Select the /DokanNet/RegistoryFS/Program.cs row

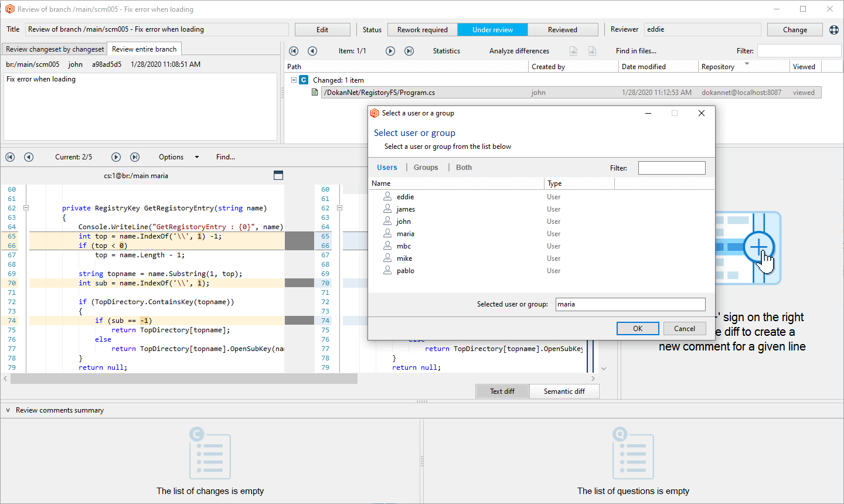(571, 93)
